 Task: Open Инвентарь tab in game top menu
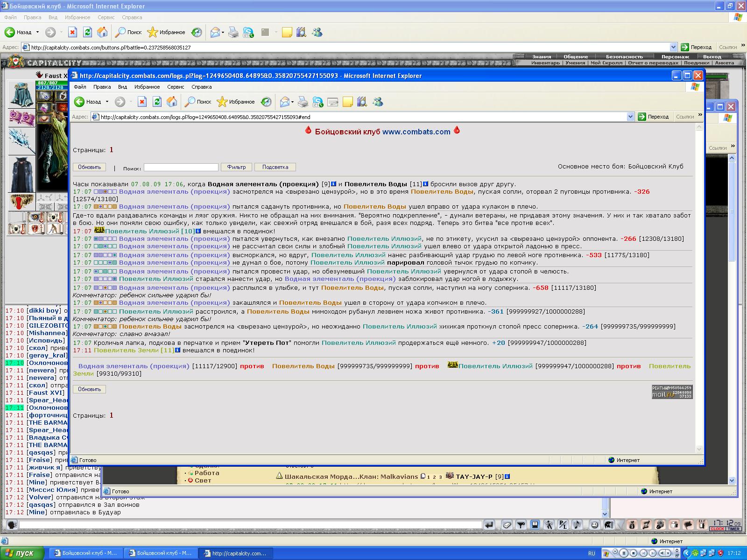click(x=545, y=63)
